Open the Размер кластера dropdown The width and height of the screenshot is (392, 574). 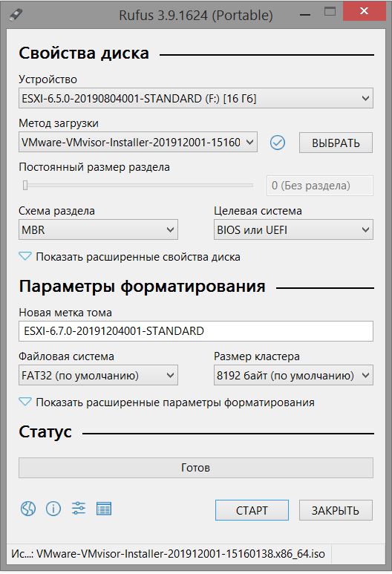[293, 375]
